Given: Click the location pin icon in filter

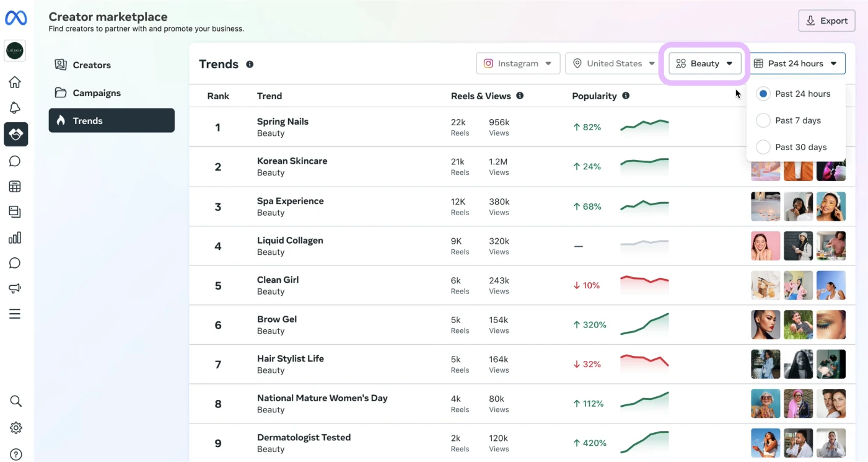Looking at the screenshot, I should coord(577,63).
